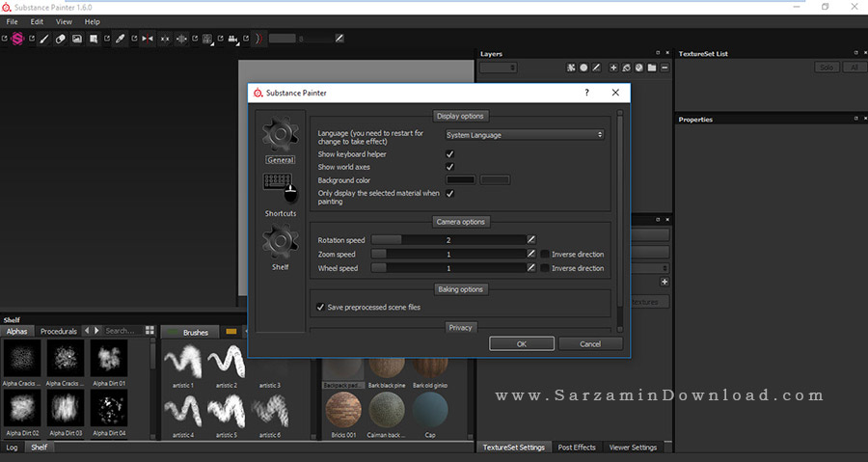Open the Edit menu
Screen dimensions: 868x462
point(37,21)
